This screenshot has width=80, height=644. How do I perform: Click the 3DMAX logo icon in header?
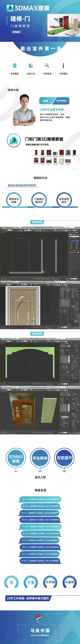[x=10, y=8]
